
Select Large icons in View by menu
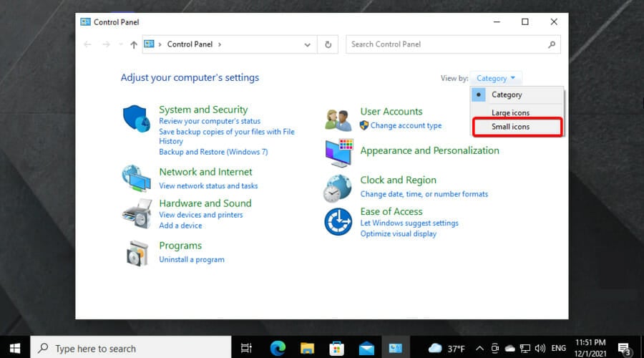(517, 112)
